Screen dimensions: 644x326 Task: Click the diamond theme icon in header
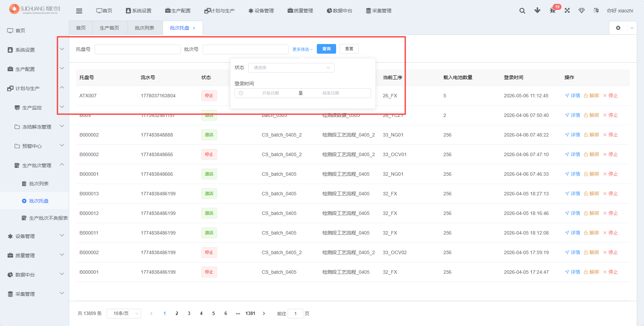coord(582,11)
